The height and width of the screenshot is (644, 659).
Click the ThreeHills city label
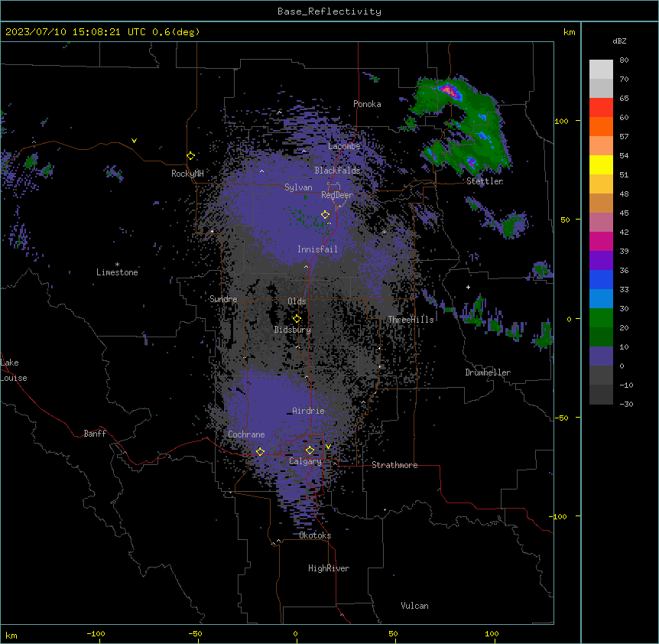(x=411, y=320)
